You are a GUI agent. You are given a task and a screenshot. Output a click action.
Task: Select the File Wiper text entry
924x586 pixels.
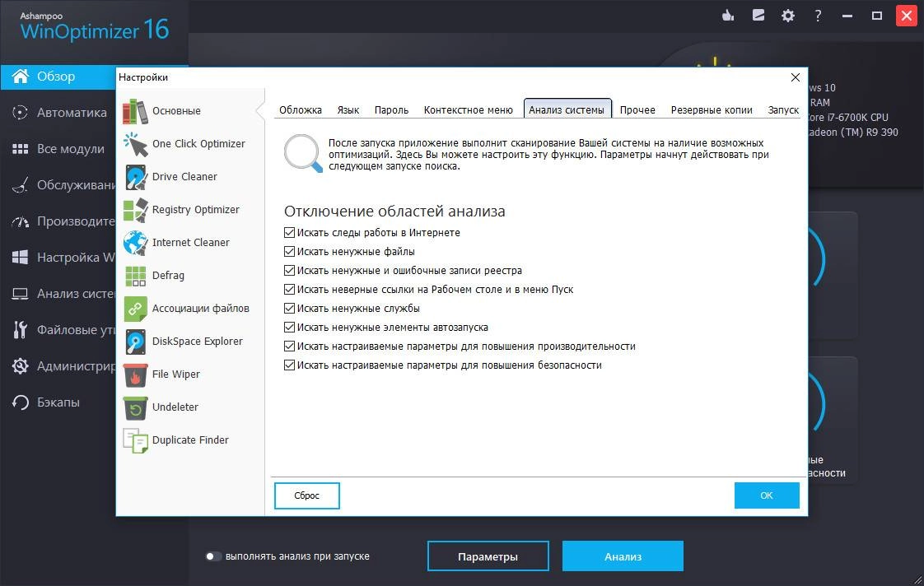(175, 374)
